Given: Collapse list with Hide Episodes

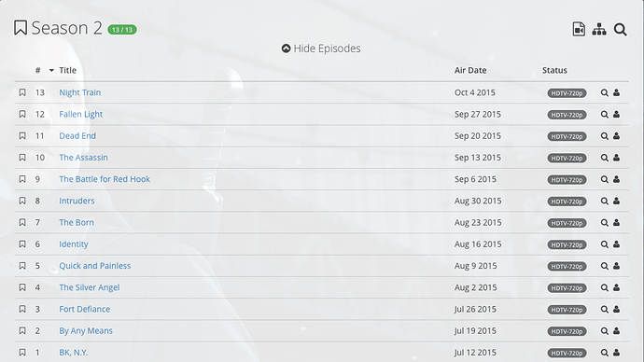Looking at the screenshot, I should pos(321,49).
